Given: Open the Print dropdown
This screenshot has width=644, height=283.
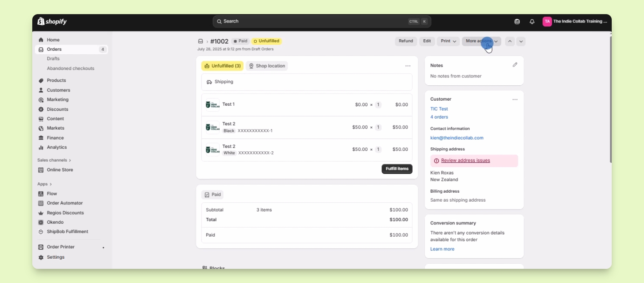Looking at the screenshot, I should click(448, 41).
